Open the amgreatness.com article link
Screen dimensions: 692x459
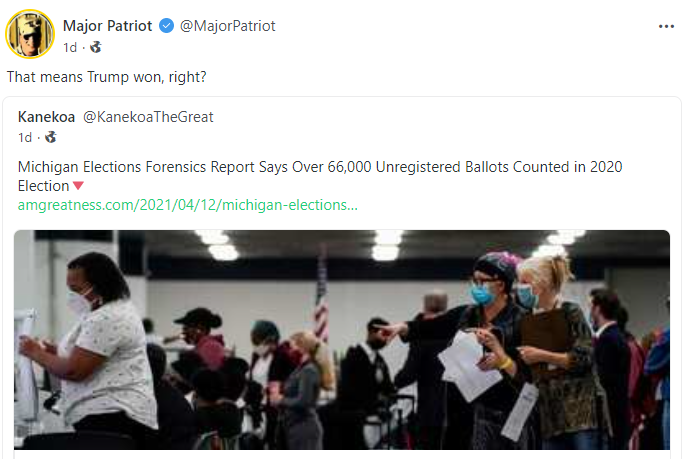(x=188, y=205)
